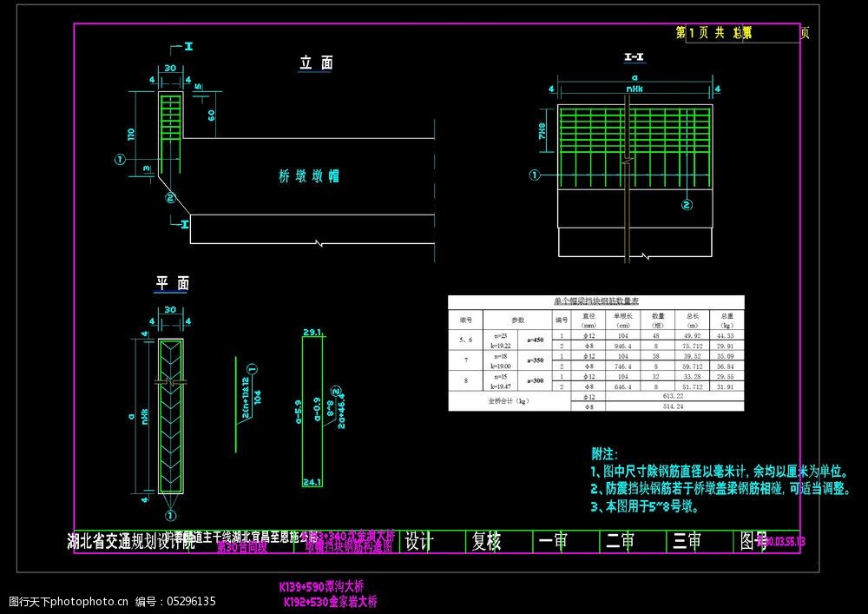The width and height of the screenshot is (868, 614).
Task: Click the 613.22 total value in the table
Action: (674, 396)
